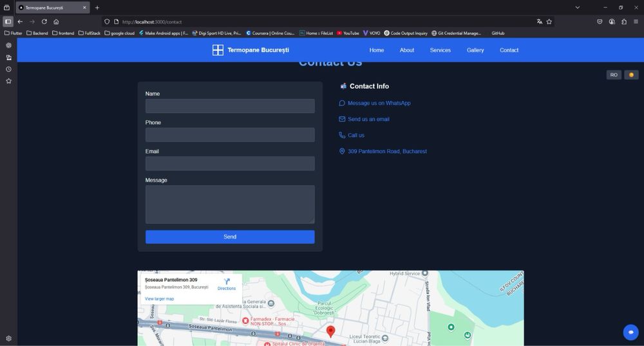This screenshot has height=346, width=644.
Task: Open the extensions puzzle icon
Action: [624, 22]
